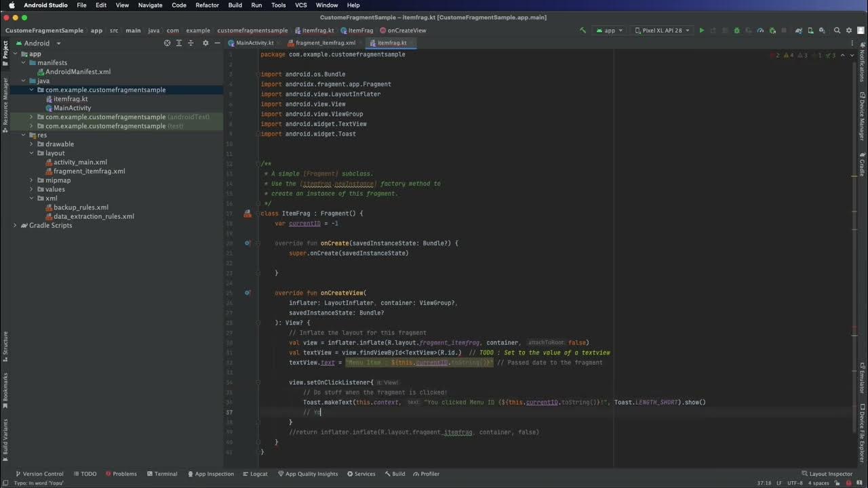Expand the values folder
Screen dimensions: 868x488
(x=31, y=189)
